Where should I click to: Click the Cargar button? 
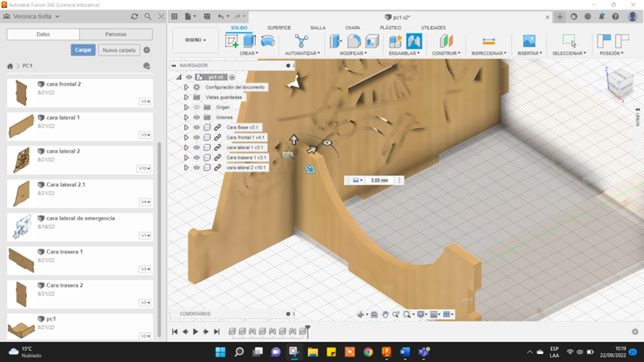coord(83,49)
